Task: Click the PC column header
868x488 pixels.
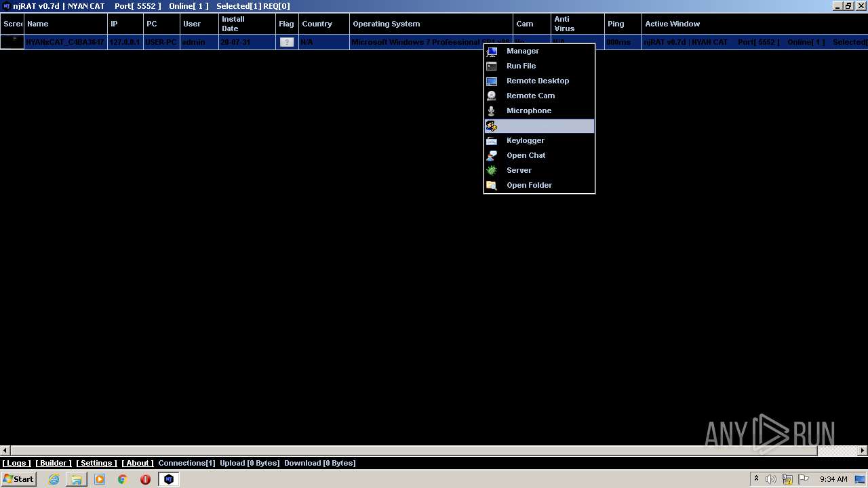Action: 161,24
